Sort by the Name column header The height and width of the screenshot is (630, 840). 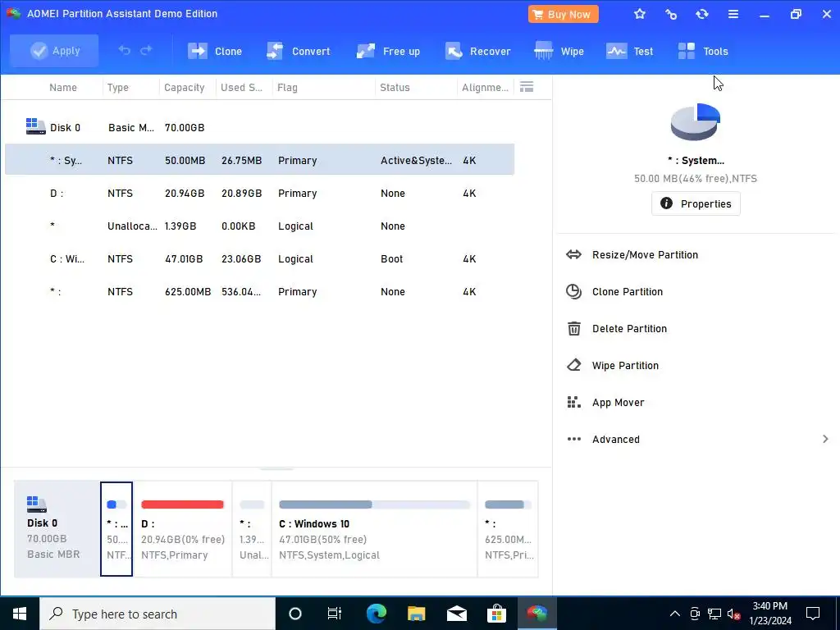63,87
